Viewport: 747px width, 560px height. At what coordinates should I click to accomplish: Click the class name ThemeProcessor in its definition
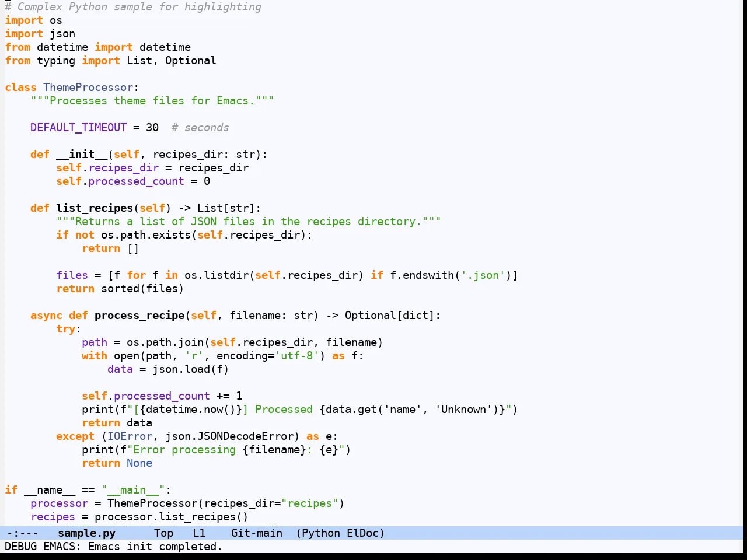click(x=88, y=87)
